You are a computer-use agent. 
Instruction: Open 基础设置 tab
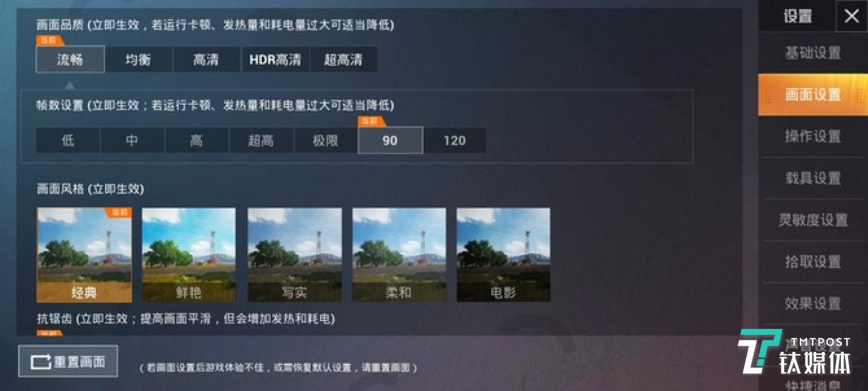point(813,53)
